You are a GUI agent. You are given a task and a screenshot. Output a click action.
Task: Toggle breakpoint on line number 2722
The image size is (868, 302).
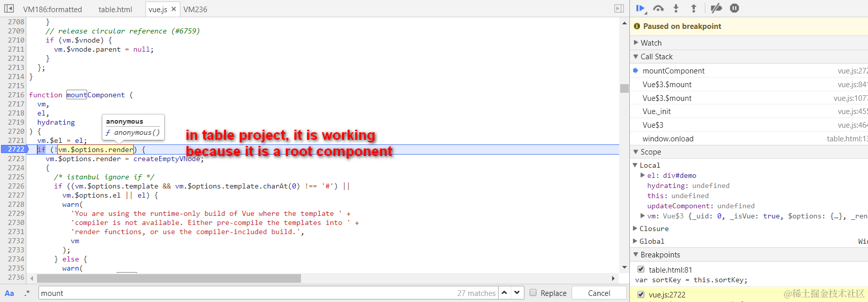[15, 149]
